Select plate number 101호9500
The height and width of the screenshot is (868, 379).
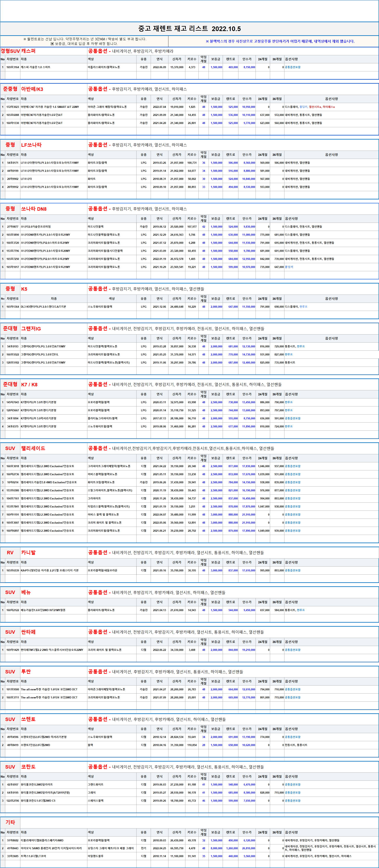(x=13, y=690)
